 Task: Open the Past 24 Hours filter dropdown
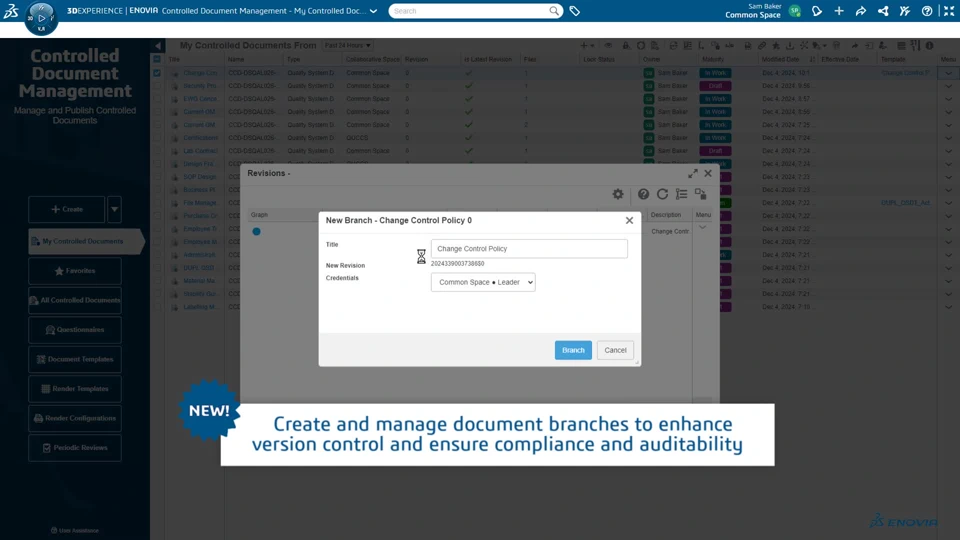coord(347,45)
